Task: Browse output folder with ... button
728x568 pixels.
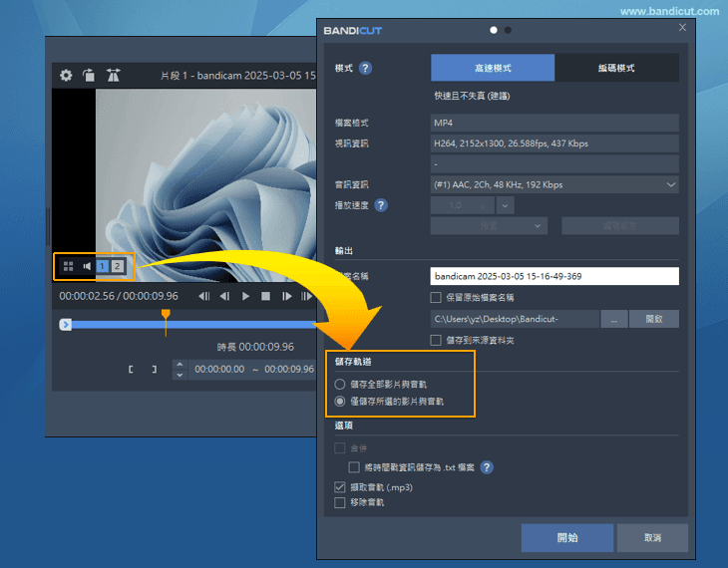Action: pos(614,319)
